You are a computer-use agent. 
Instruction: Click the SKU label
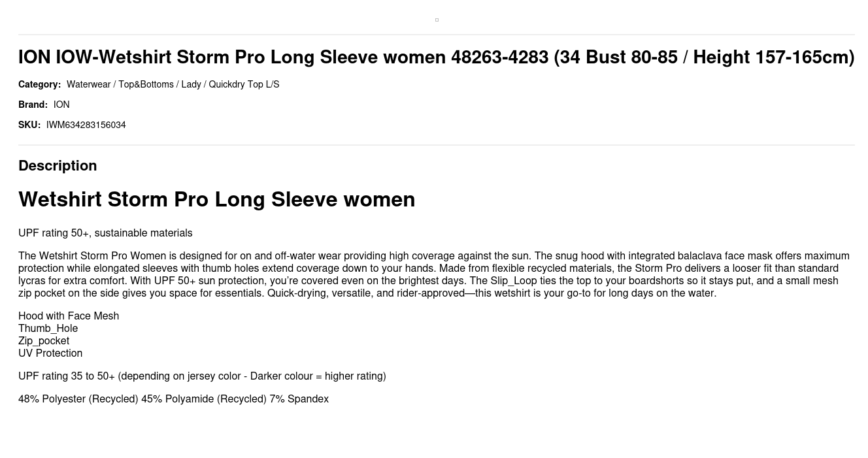(29, 125)
